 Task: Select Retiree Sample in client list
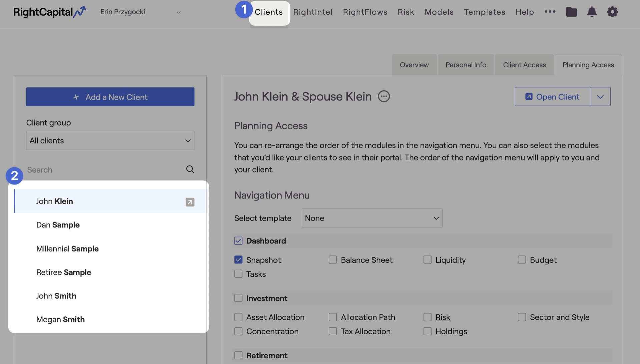pos(110,272)
